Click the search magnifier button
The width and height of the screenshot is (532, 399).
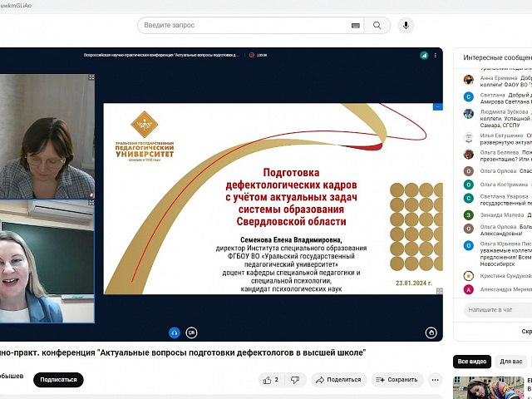pos(377,26)
